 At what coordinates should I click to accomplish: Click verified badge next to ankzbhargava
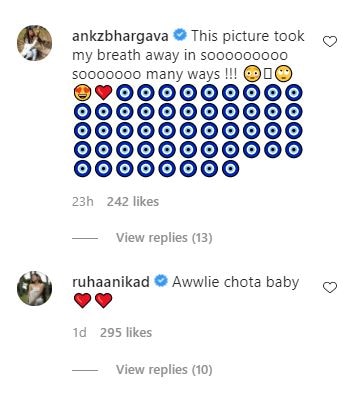[180, 36]
